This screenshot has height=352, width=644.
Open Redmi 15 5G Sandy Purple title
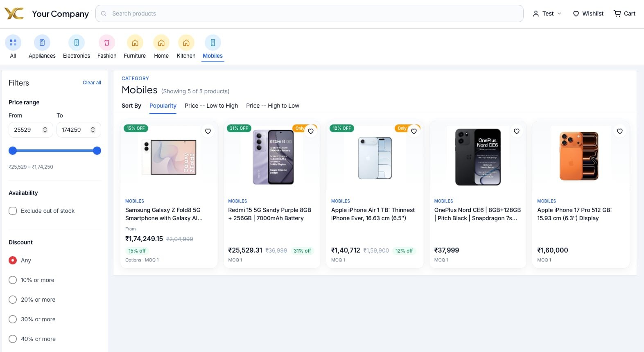point(270,214)
